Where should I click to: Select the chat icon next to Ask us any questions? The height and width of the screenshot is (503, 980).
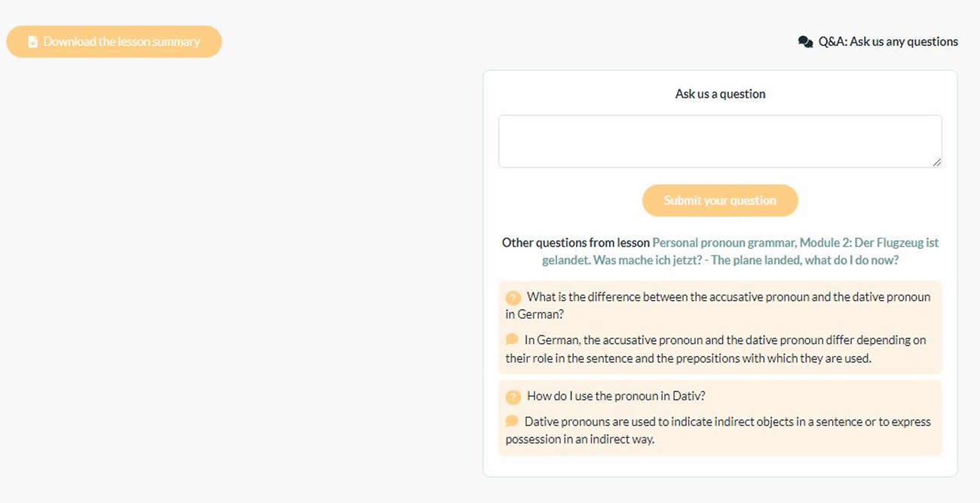[804, 41]
